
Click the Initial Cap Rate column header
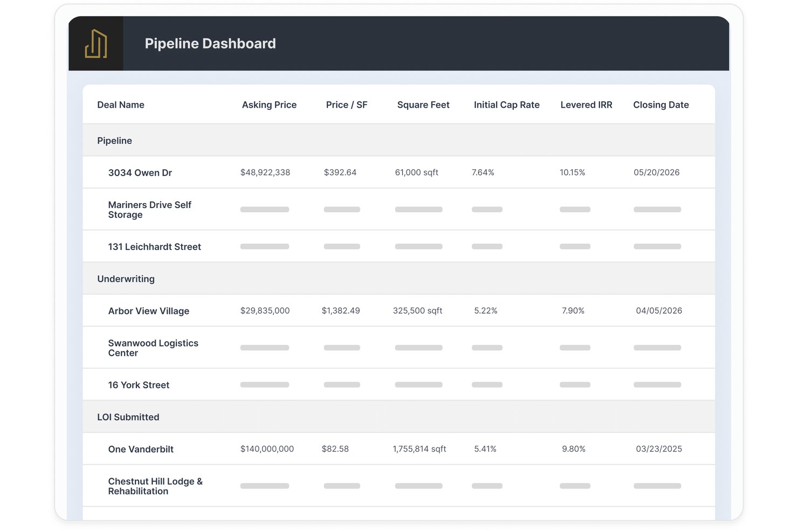pos(507,105)
